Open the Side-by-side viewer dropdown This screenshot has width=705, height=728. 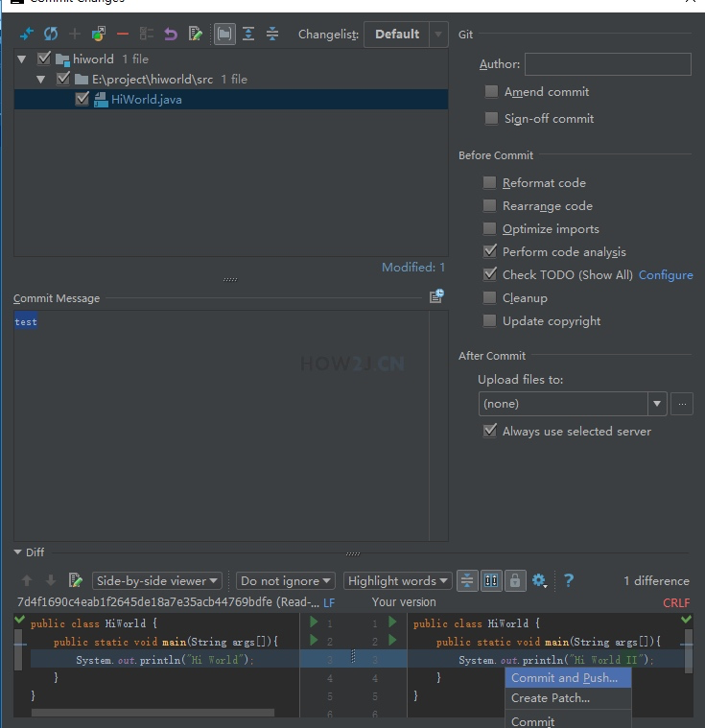click(x=157, y=581)
